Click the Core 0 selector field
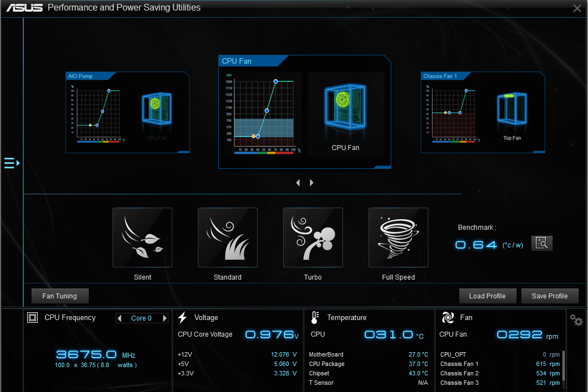Image resolution: width=588 pixels, height=392 pixels. 142,318
